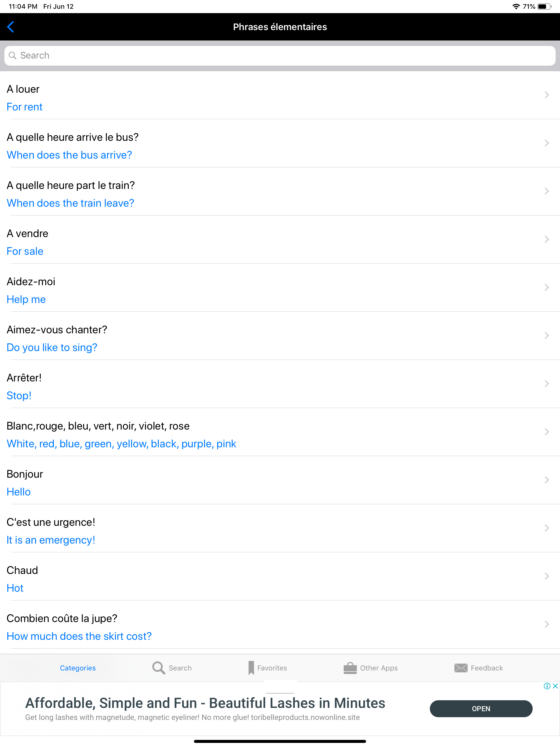Focus the Search input field

[280, 56]
